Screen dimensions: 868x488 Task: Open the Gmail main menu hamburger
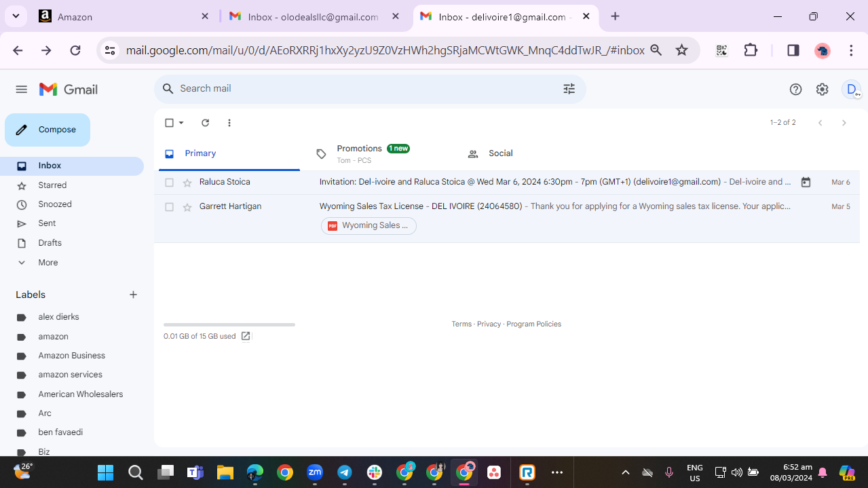21,90
